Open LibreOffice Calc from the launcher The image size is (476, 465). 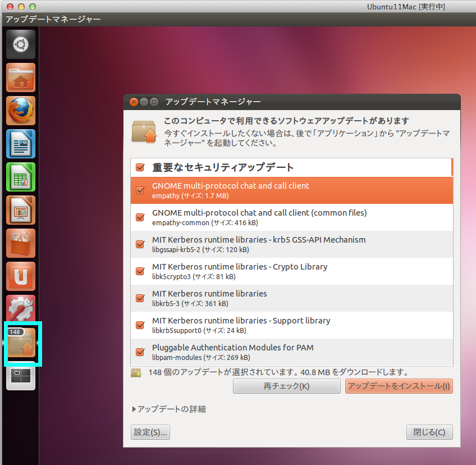point(21,177)
